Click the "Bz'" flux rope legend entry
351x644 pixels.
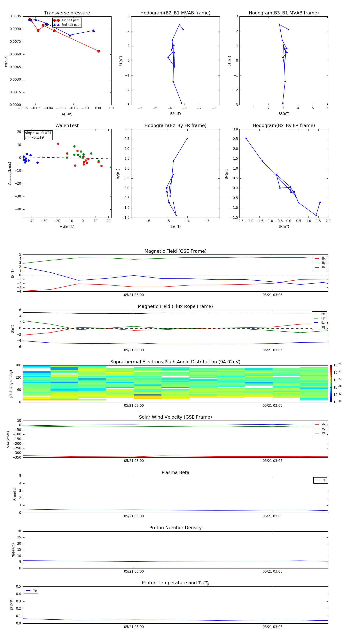click(x=320, y=323)
